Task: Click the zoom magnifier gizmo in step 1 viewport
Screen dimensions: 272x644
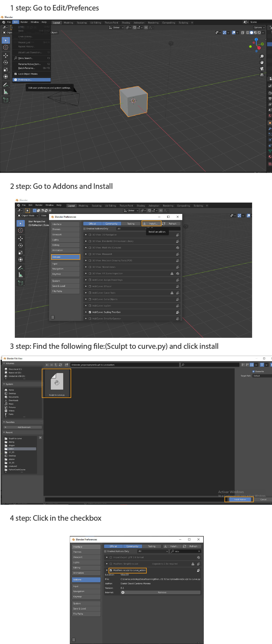Action: (x=262, y=57)
